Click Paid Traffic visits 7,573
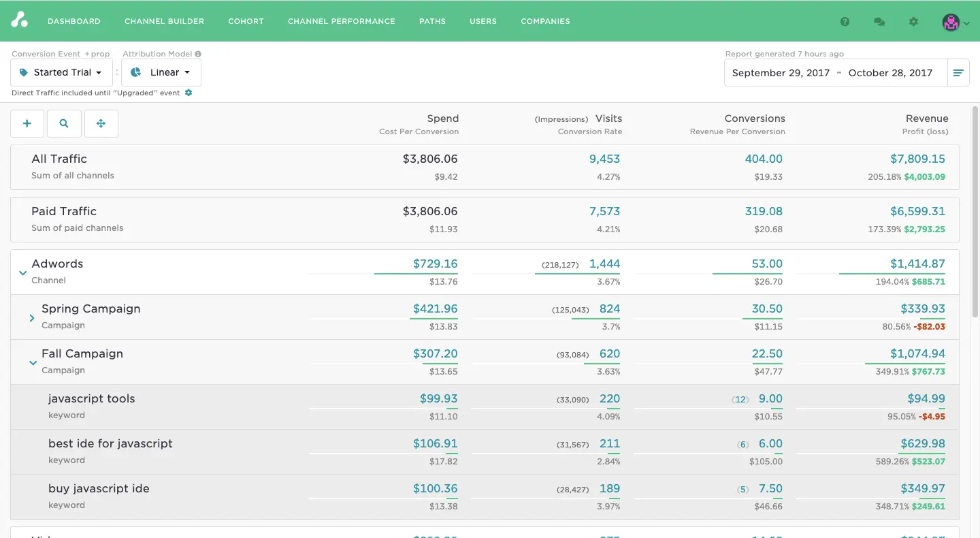This screenshot has width=980, height=538. click(604, 211)
